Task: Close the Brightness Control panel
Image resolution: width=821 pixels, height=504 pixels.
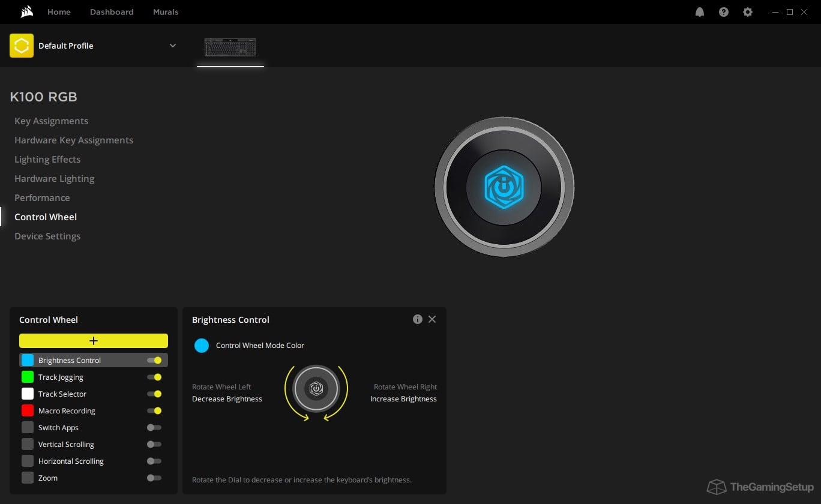Action: 432,319
